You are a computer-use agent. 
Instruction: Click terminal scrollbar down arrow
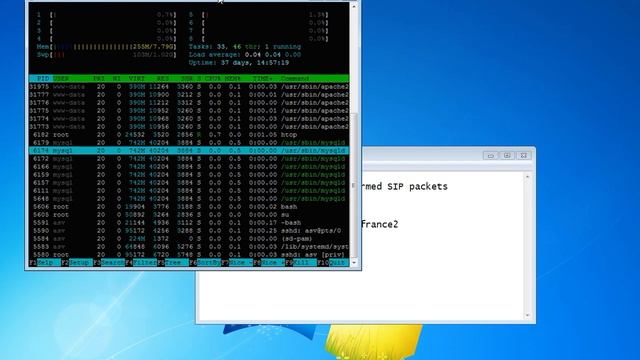tap(354, 262)
